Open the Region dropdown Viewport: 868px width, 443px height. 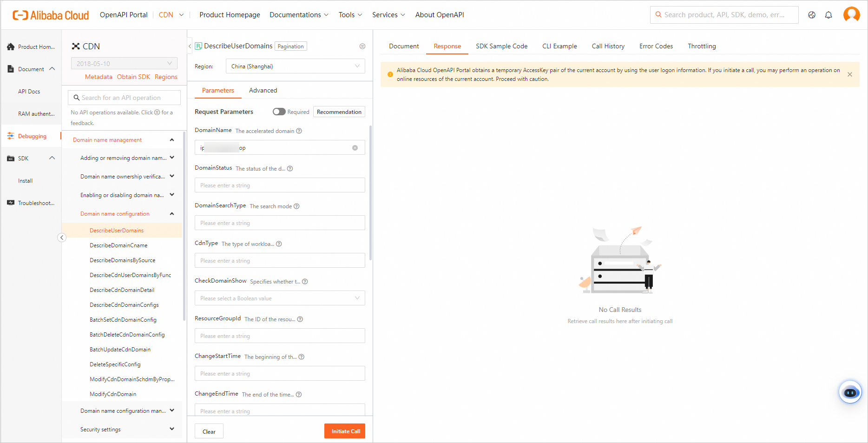[296, 66]
